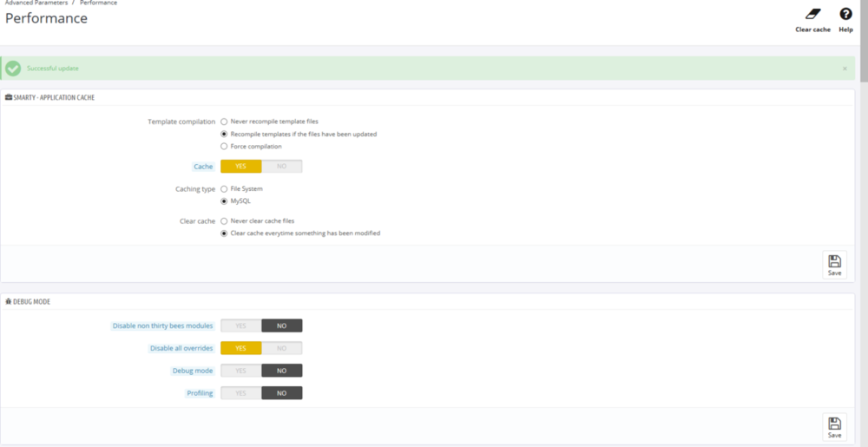Select MySQL caching type
The height and width of the screenshot is (447, 868).
click(224, 201)
